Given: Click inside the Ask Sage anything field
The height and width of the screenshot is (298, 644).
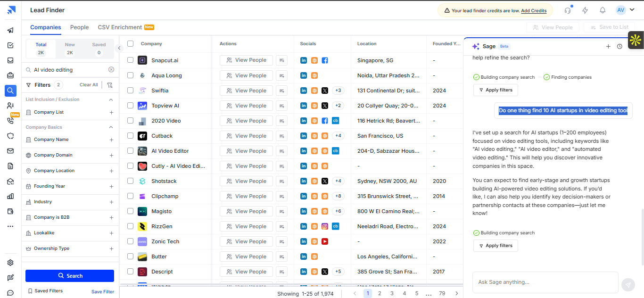Looking at the screenshot, I should (545, 282).
